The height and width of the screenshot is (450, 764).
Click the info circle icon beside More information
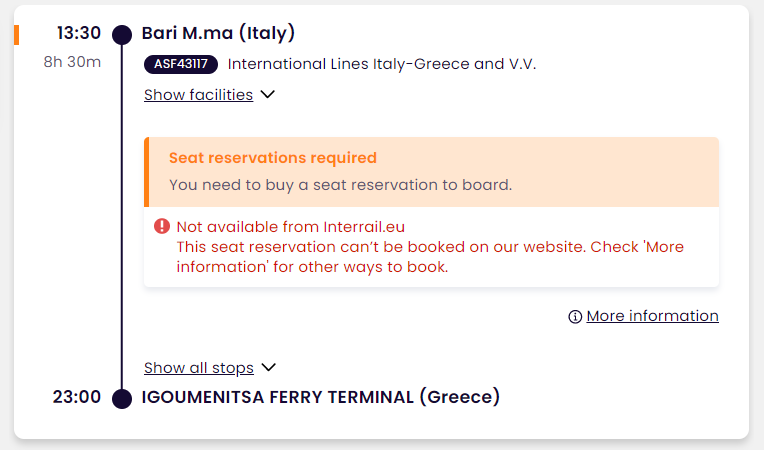point(575,317)
